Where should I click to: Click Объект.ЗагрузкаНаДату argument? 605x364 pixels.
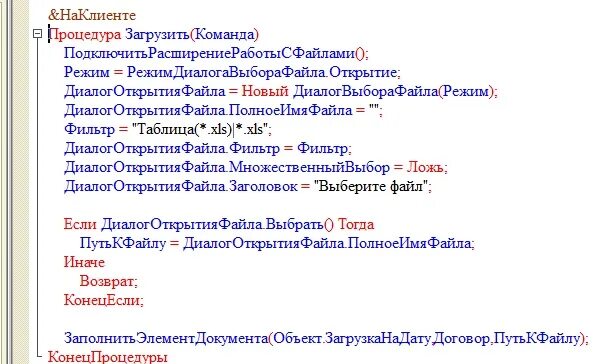tap(351, 338)
